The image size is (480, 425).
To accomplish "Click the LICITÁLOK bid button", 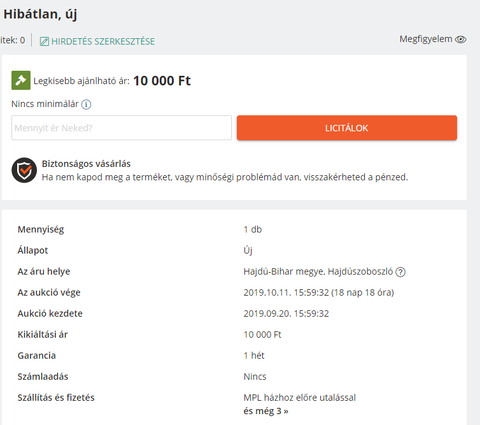I will [347, 128].
